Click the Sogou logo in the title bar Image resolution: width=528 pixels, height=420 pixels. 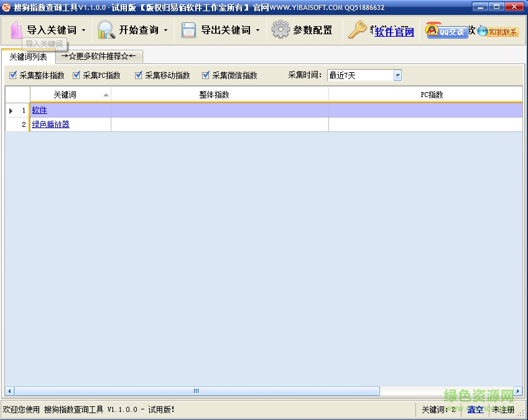pyautogui.click(x=7, y=6)
